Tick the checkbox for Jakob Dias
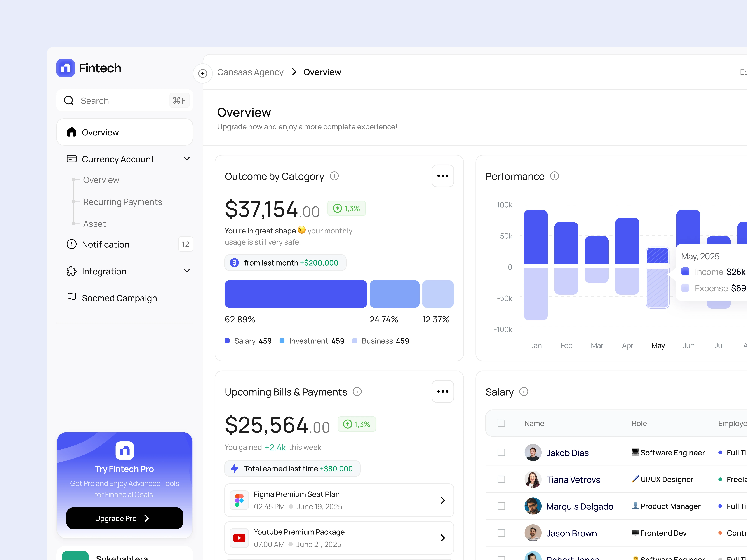 [501, 452]
